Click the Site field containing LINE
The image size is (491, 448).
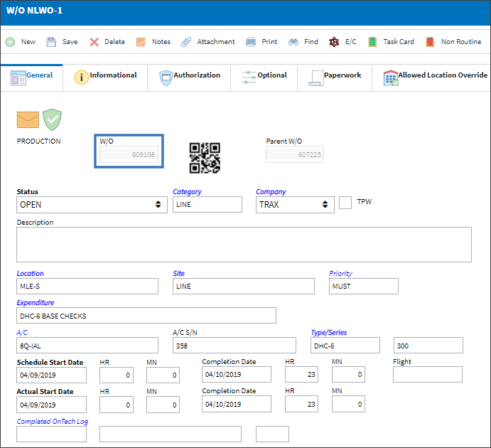point(244,287)
